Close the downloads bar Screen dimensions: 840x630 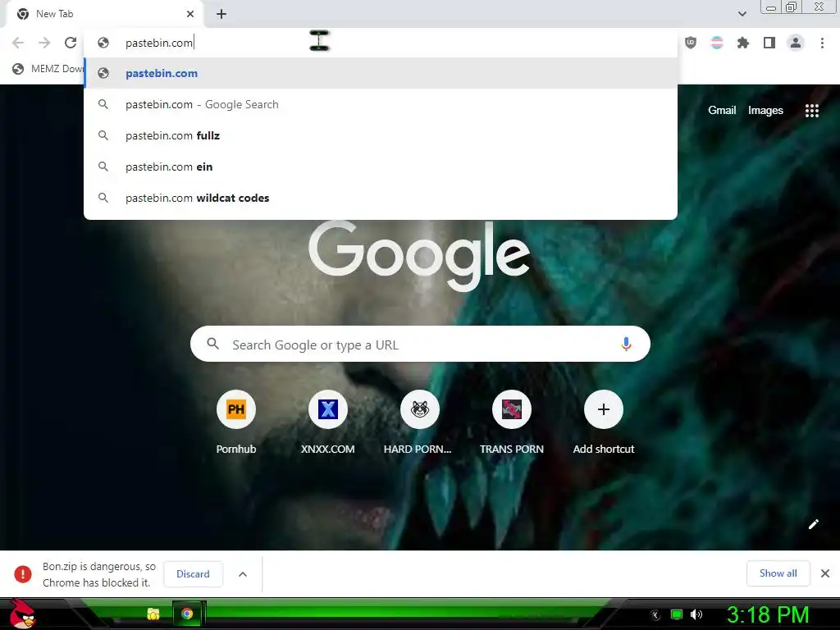click(x=825, y=573)
